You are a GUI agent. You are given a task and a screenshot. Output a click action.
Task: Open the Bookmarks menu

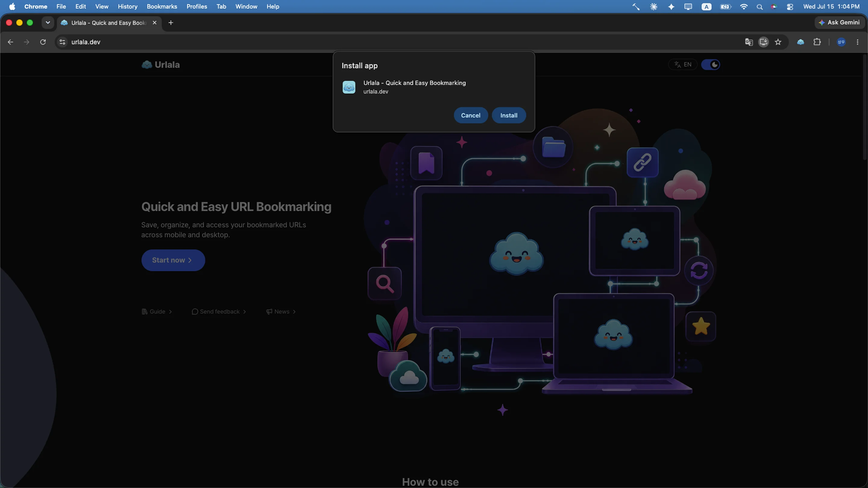162,6
